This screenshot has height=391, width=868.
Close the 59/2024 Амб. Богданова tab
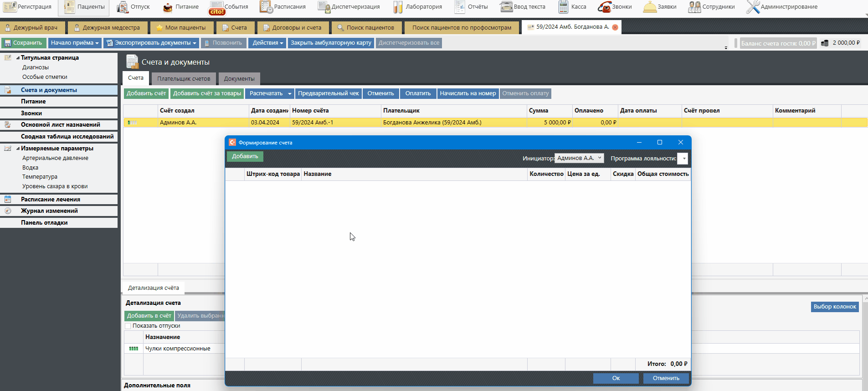click(615, 27)
